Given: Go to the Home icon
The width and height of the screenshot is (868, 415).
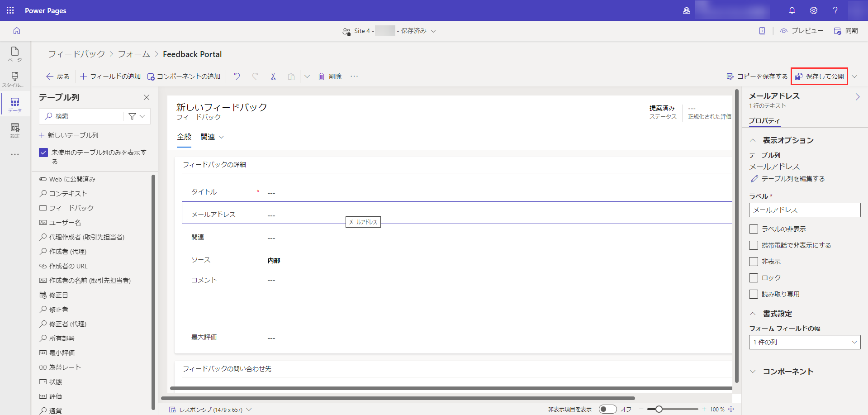Looking at the screenshot, I should pos(17,31).
